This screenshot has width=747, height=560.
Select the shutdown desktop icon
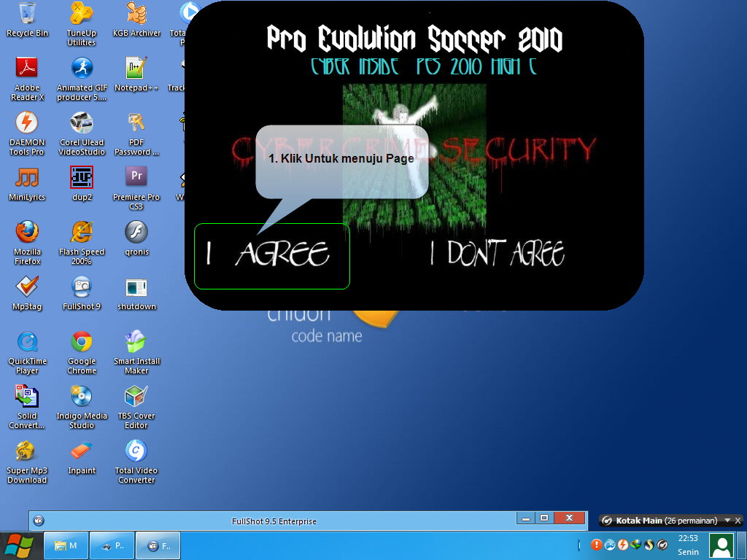tap(136, 293)
